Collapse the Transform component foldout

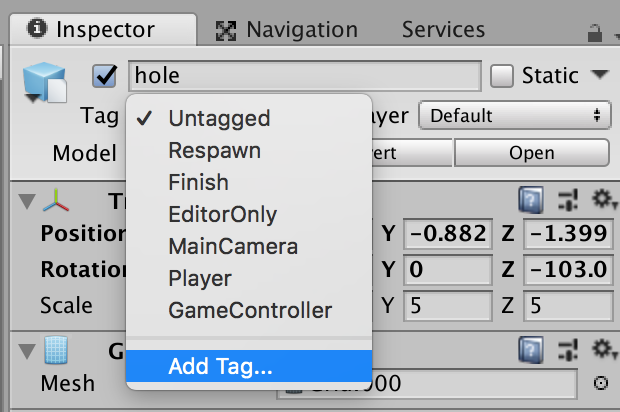point(27,200)
